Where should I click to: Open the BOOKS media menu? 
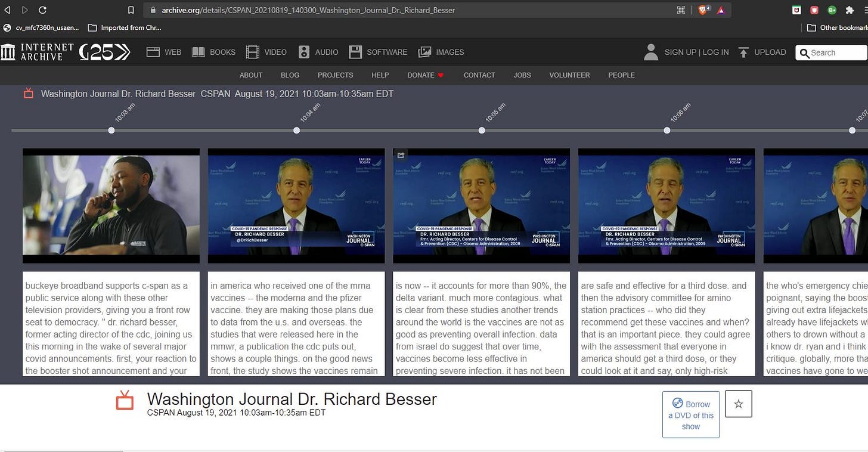pyautogui.click(x=213, y=52)
